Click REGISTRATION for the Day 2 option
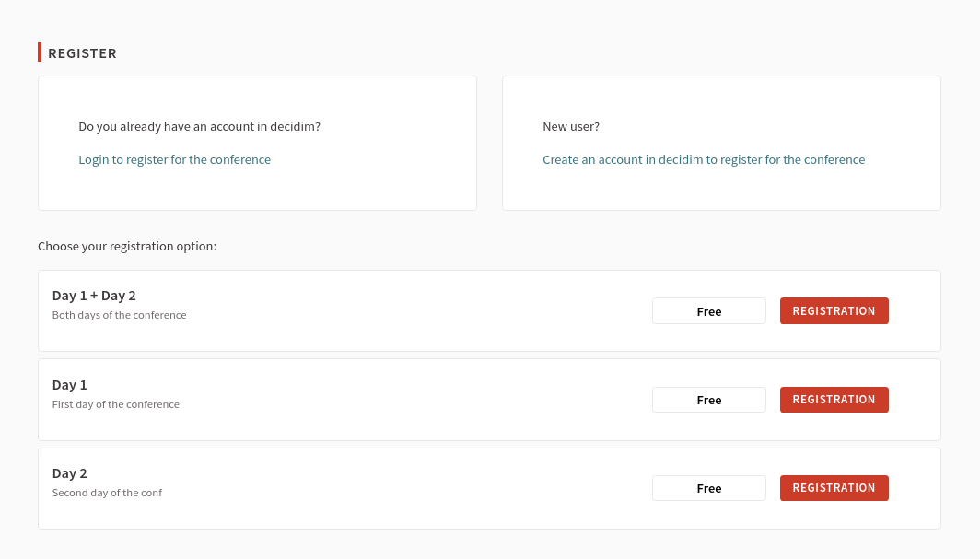The image size is (980, 559). pos(834,488)
